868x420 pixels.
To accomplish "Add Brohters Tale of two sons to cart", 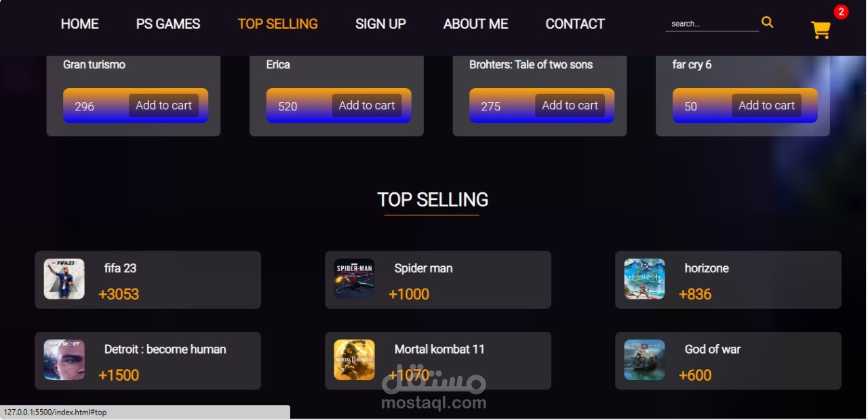I will [570, 106].
